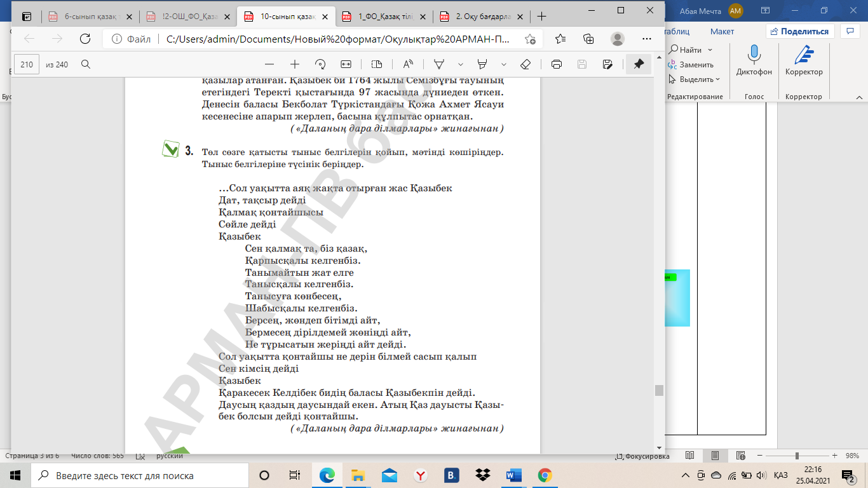This screenshot has width=868, height=488.
Task: Add this page to favorites
Action: coord(530,39)
